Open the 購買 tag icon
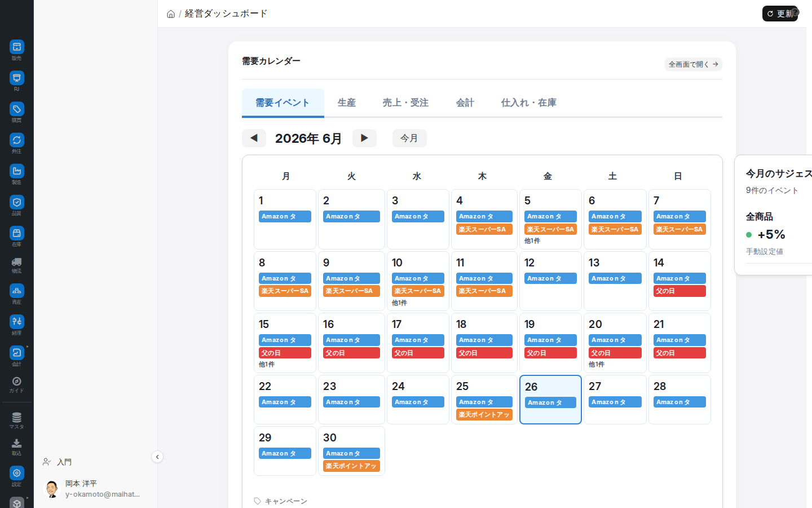The width and height of the screenshot is (812, 508). click(x=16, y=109)
